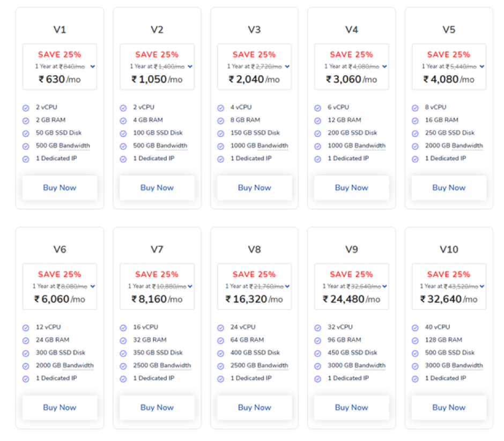The width and height of the screenshot is (504, 441).
Task: Select the V9 plan title
Action: coord(352,249)
